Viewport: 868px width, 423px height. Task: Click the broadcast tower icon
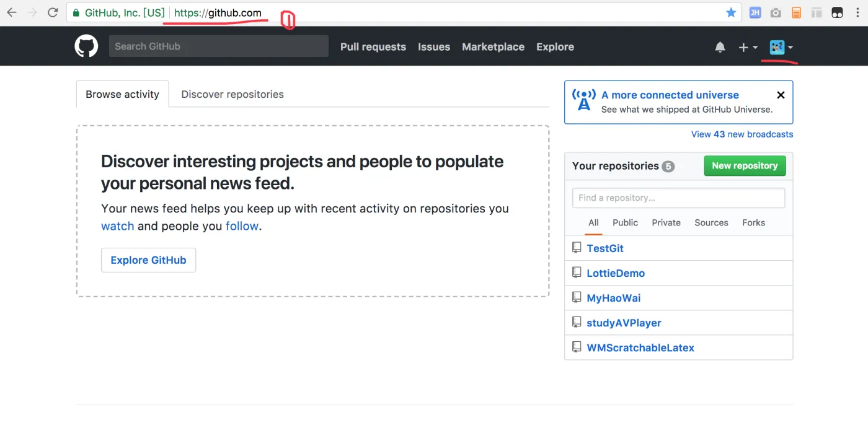[583, 100]
